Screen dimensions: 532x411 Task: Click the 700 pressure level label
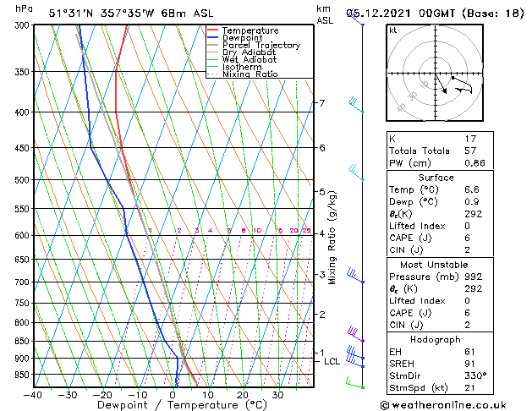tap(24, 282)
